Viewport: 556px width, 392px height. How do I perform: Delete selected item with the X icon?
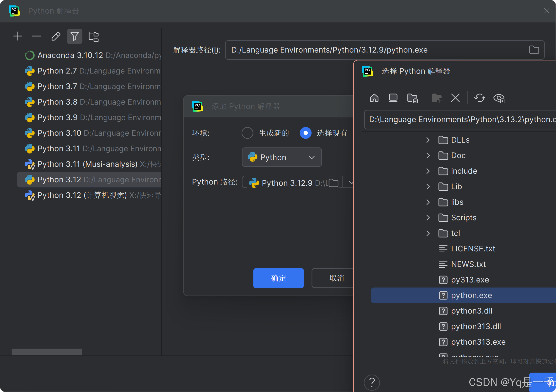[455, 98]
